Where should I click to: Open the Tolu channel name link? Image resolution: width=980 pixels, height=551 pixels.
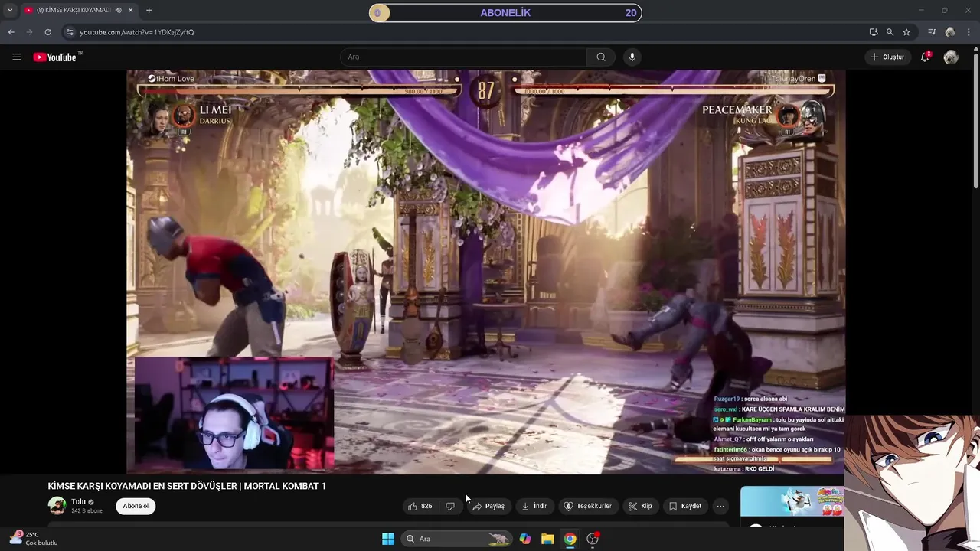pos(78,502)
